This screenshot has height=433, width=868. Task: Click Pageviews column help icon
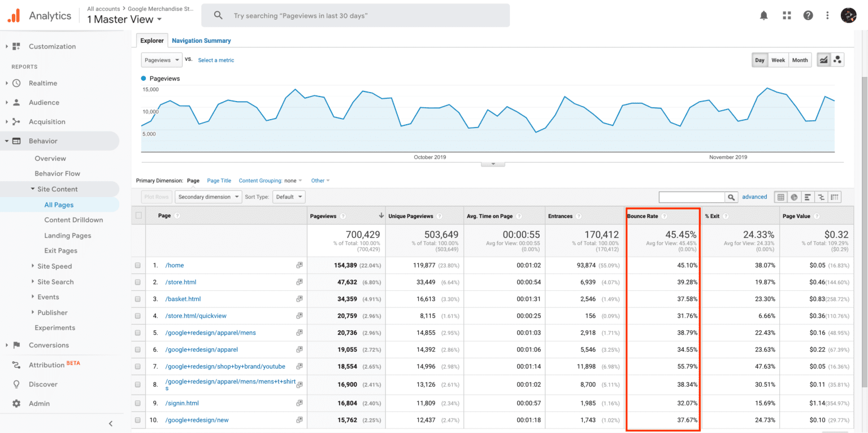click(343, 216)
